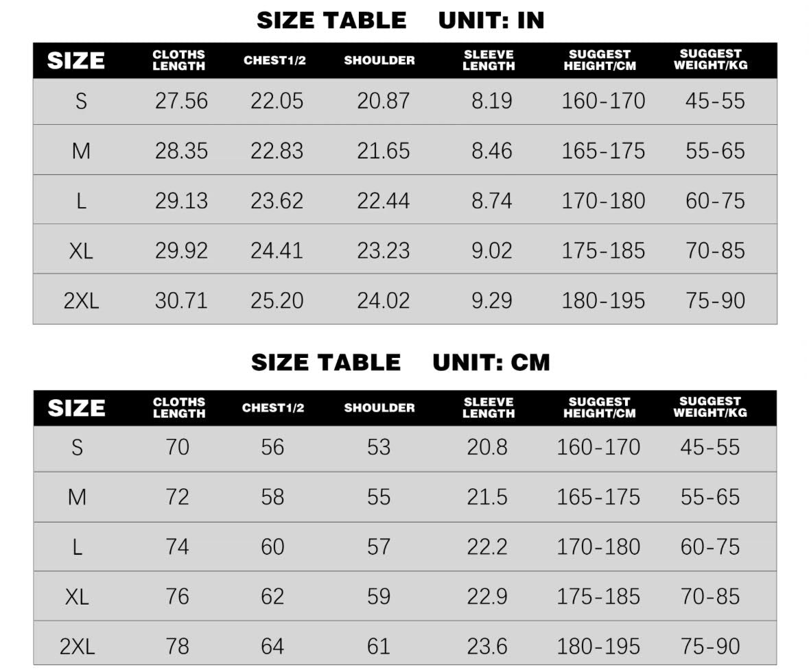Click the "SIZE TABLE UNIT: IN" title
Screen dimensions: 809x672
(x=400, y=21)
